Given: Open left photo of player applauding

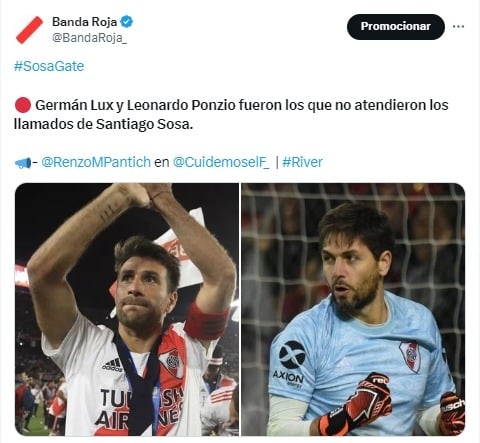Looking at the screenshot, I should (x=127, y=309).
